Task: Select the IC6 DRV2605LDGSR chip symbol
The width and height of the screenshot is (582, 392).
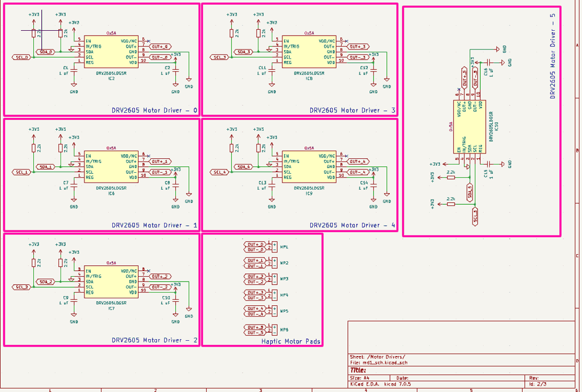Action: 111,167
